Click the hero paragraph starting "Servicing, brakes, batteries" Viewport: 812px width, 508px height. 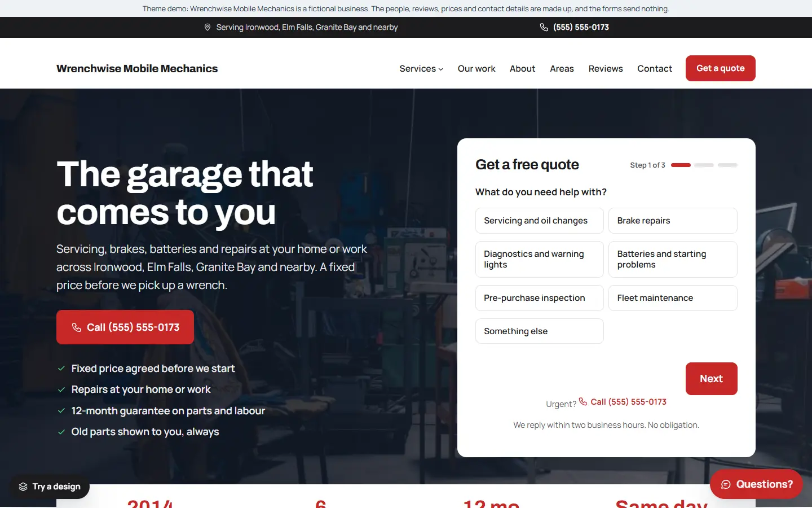211,267
